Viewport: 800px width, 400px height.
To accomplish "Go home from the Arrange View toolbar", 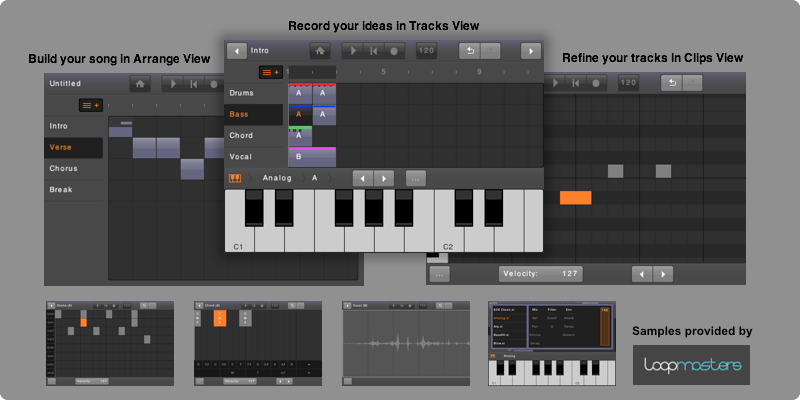I will 140,84.
